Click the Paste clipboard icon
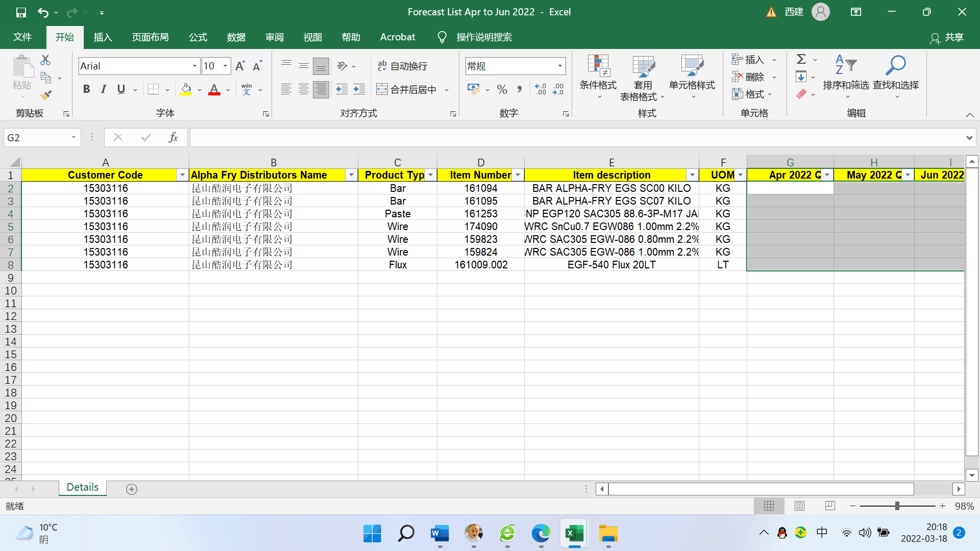Screen dimensions: 980x551 [22, 66]
